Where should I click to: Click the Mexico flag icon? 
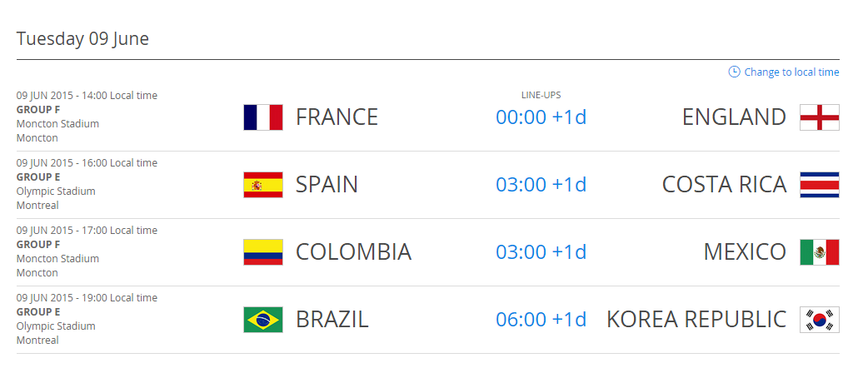(819, 252)
